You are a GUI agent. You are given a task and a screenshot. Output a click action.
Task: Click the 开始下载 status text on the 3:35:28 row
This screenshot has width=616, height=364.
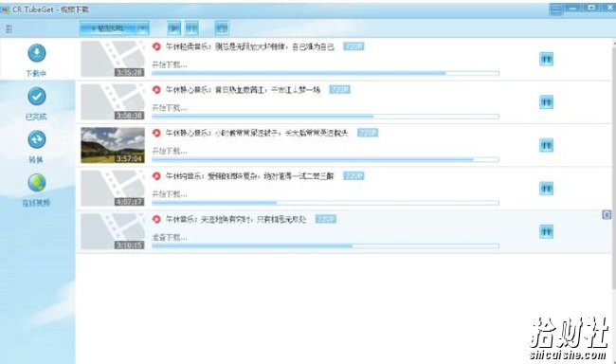[170, 64]
